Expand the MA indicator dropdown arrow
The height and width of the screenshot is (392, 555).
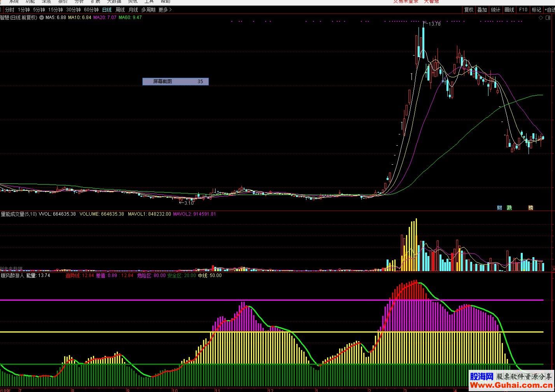click(x=42, y=17)
